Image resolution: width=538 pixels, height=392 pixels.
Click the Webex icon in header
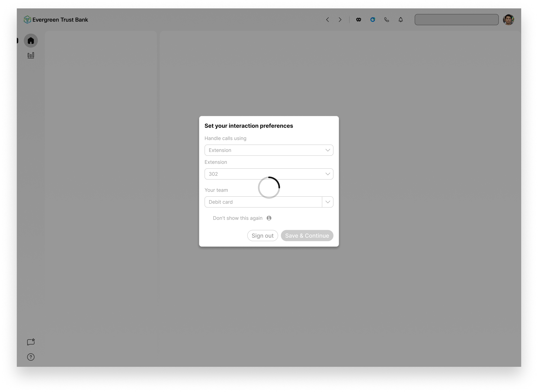click(358, 20)
